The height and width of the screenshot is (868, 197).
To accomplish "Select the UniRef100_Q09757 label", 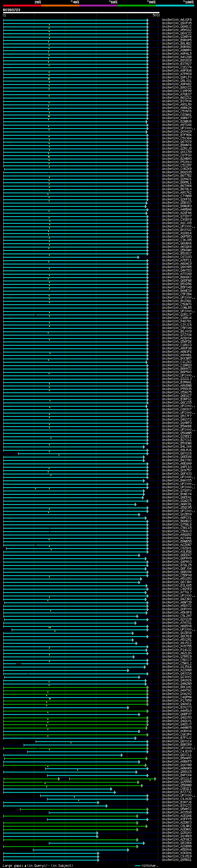I will click(177, 470).
